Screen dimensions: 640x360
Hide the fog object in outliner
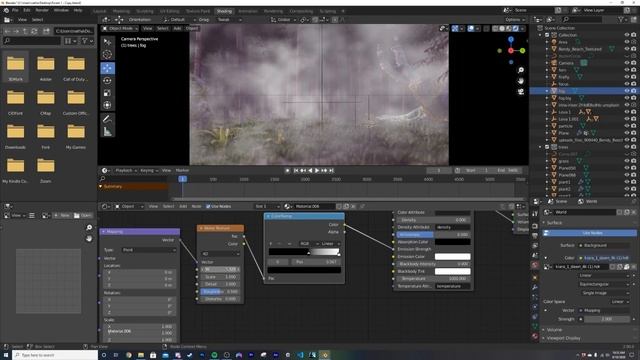(x=627, y=91)
